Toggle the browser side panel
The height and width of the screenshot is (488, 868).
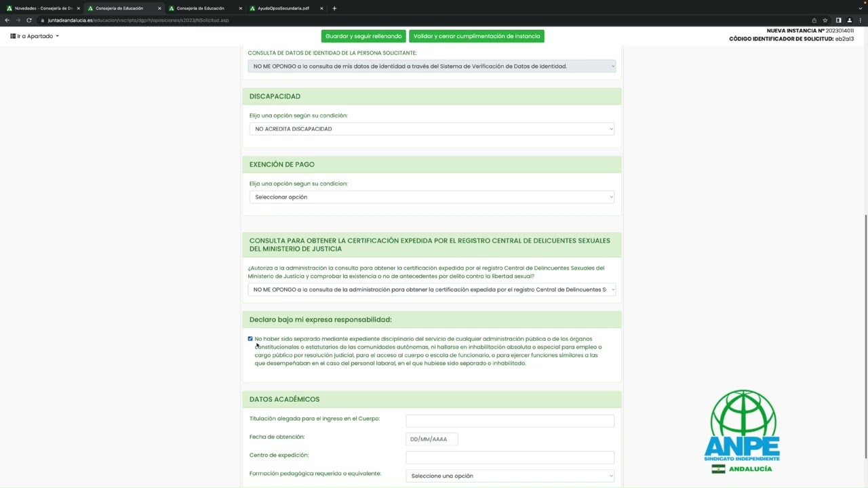tap(838, 20)
